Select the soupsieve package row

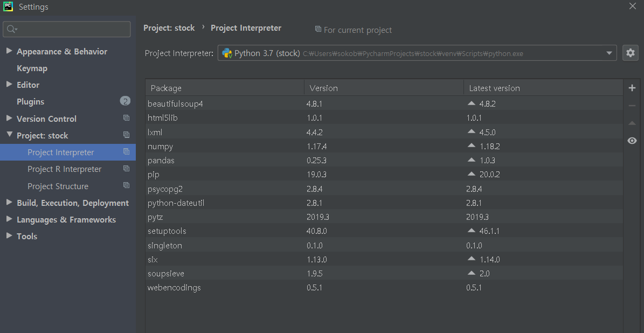384,274
